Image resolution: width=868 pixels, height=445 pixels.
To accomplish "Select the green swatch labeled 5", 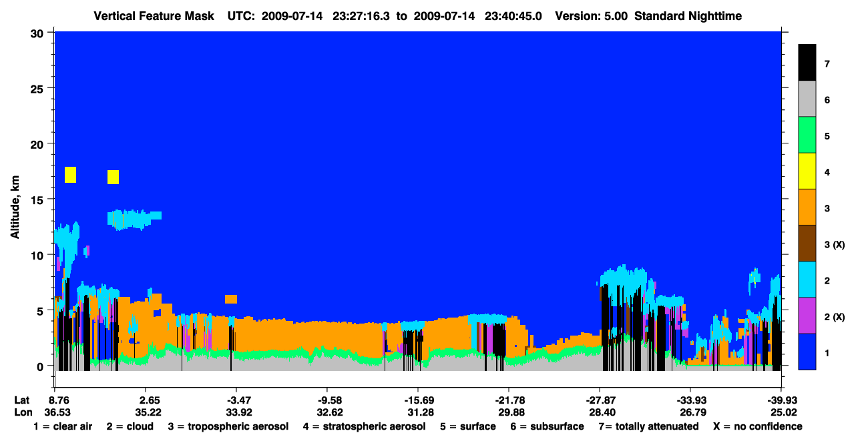I will [x=807, y=135].
